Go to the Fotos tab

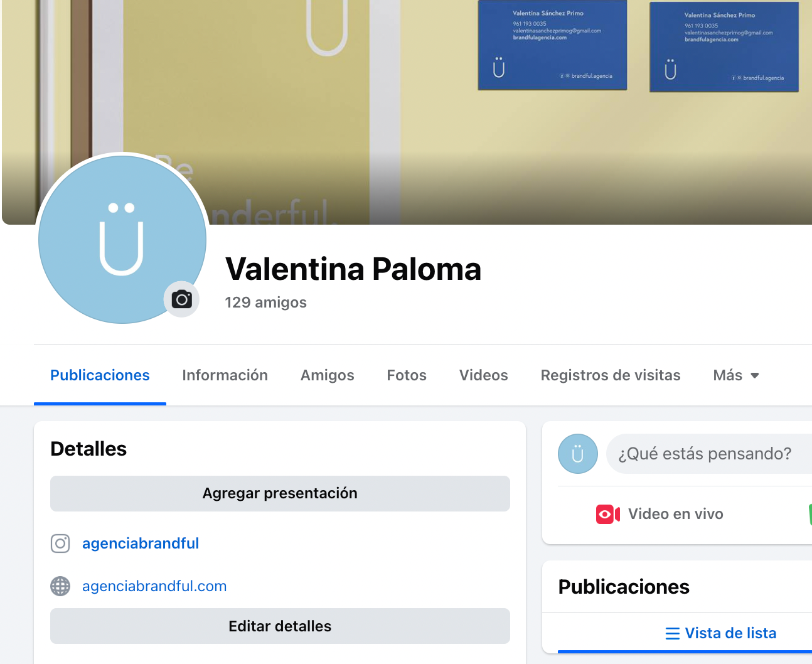coord(407,375)
